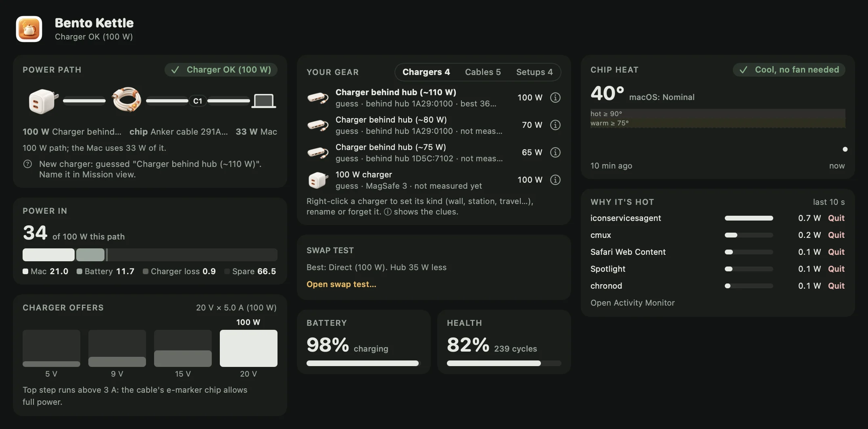Viewport: 868px width, 429px height.
Task: Click the chip Anker cable 291A label
Action: pyautogui.click(x=178, y=132)
